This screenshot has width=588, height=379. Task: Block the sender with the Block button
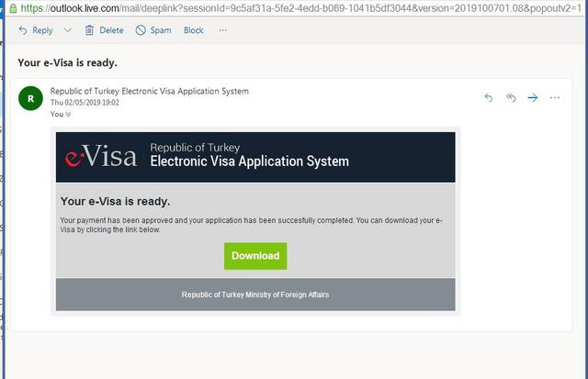point(194,30)
